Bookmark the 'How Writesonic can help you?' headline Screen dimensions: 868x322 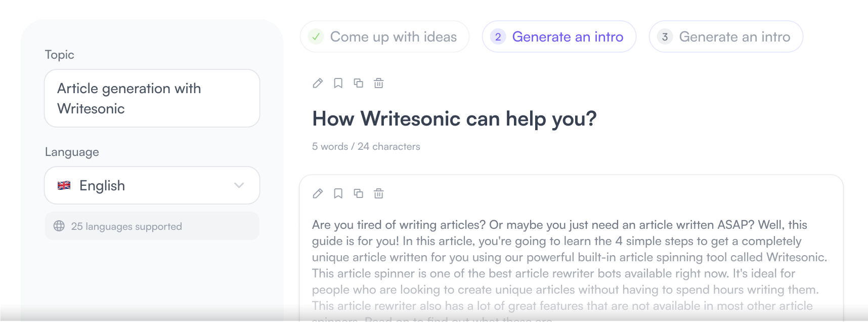(338, 83)
